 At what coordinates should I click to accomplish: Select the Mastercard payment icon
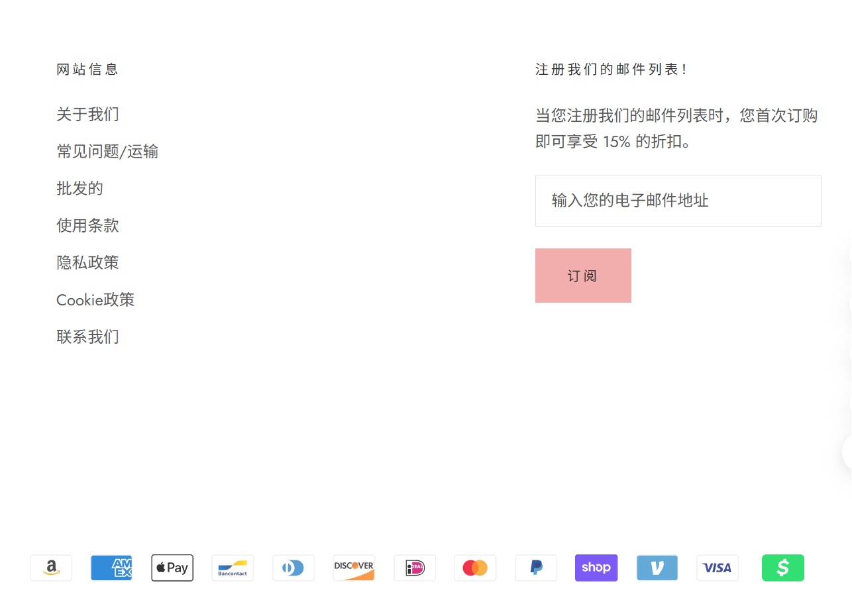tap(475, 568)
